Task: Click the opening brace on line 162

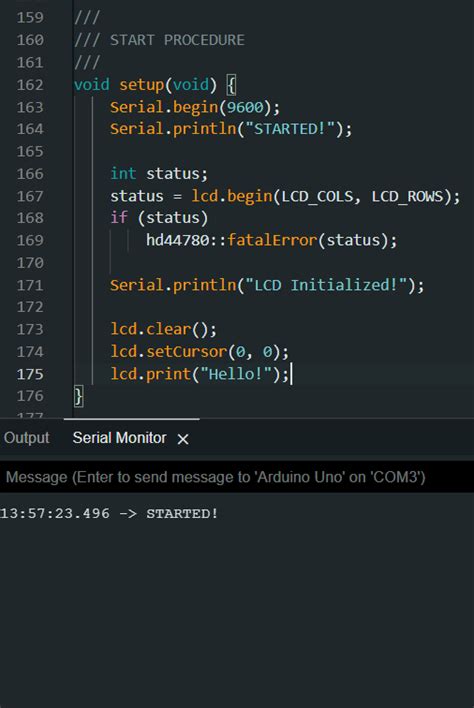Action: coord(231,85)
